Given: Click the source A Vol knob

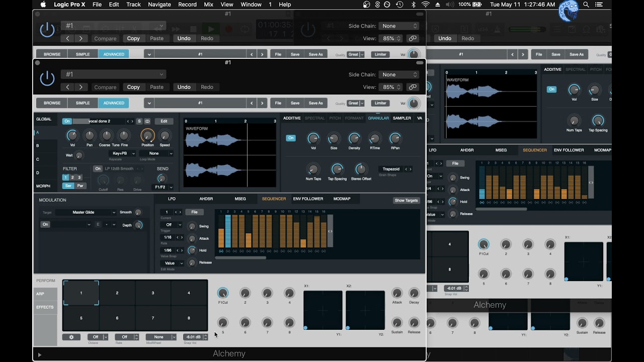Looking at the screenshot, I should point(72,135).
